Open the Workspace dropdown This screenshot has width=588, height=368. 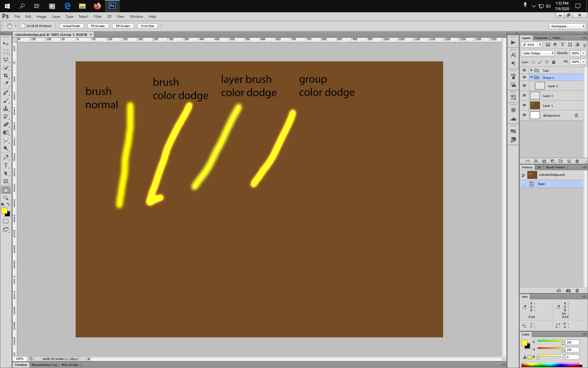(567, 26)
